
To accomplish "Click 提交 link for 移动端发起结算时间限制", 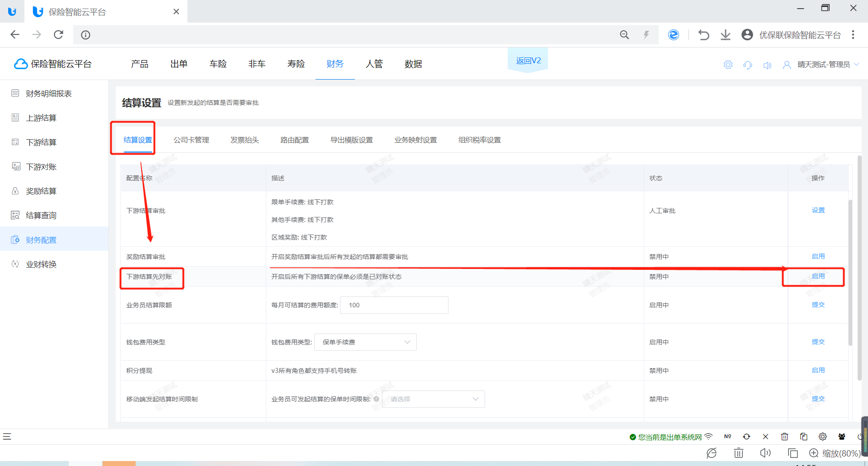I will point(818,399).
